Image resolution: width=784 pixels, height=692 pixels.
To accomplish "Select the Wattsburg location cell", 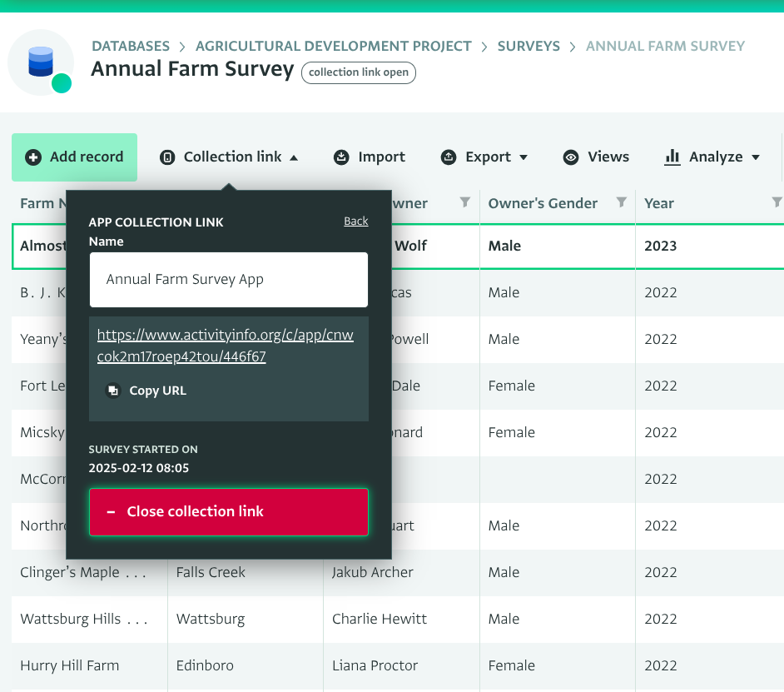I will click(246, 619).
